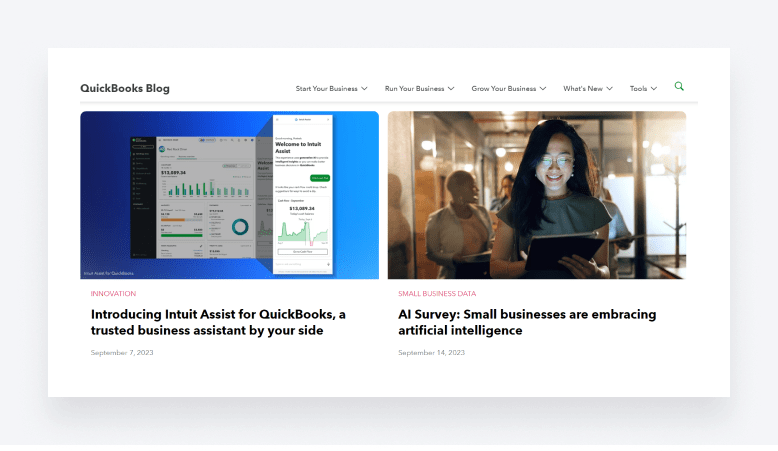Expand the chevron next to Run Your Business
This screenshot has width=778, height=451.
pyautogui.click(x=451, y=89)
